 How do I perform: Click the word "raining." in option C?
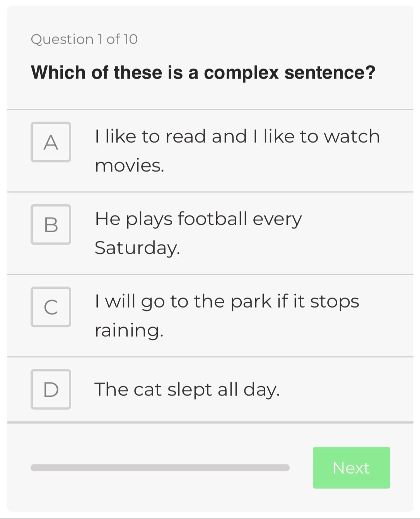[x=129, y=331]
